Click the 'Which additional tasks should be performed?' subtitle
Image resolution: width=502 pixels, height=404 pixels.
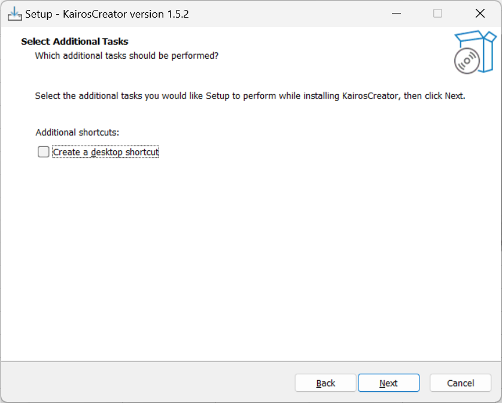click(127, 56)
